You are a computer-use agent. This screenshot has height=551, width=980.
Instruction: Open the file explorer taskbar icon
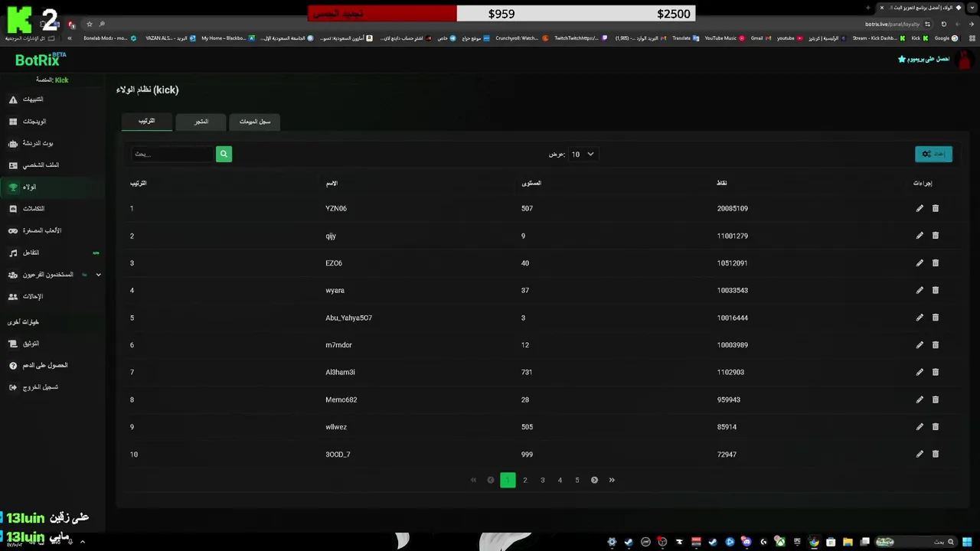[x=848, y=542]
